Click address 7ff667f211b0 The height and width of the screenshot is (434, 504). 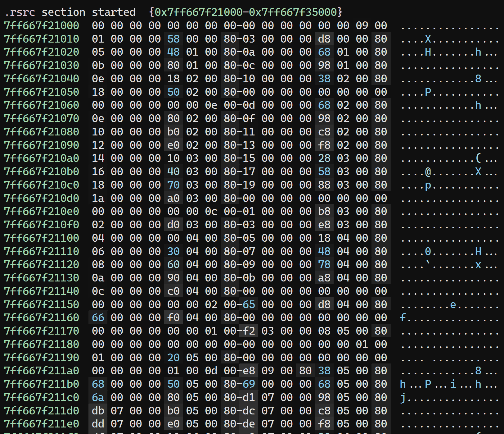42,384
